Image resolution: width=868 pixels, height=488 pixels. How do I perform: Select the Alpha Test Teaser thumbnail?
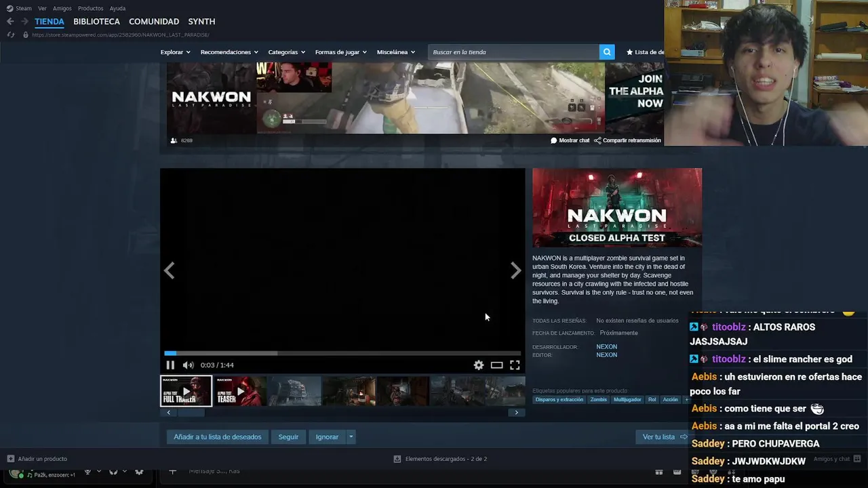tap(240, 391)
